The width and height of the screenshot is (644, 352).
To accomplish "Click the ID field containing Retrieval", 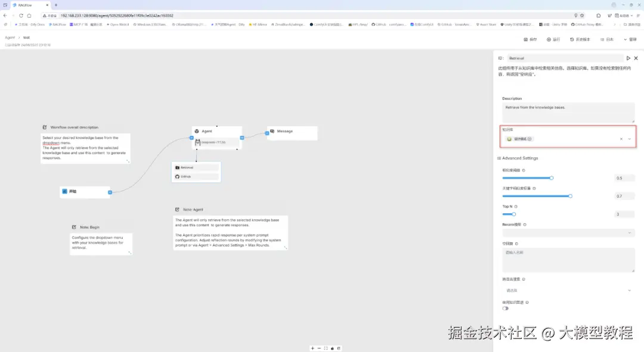I will point(565,58).
